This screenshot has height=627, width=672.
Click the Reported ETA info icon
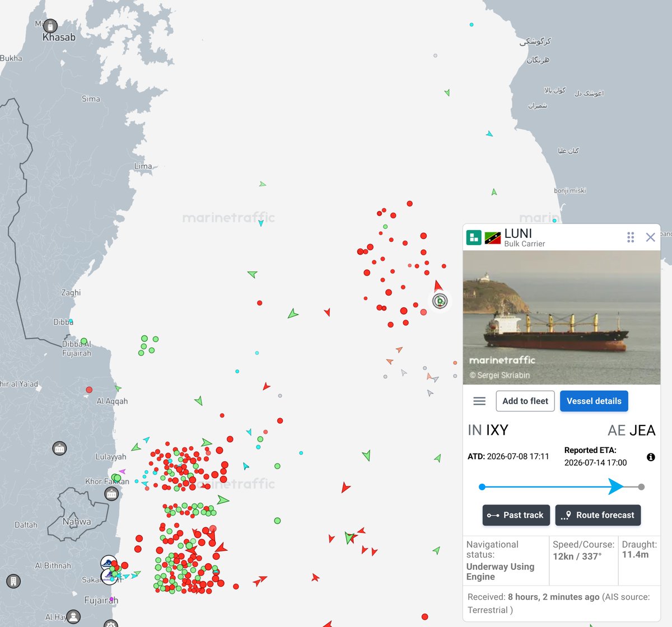click(651, 457)
